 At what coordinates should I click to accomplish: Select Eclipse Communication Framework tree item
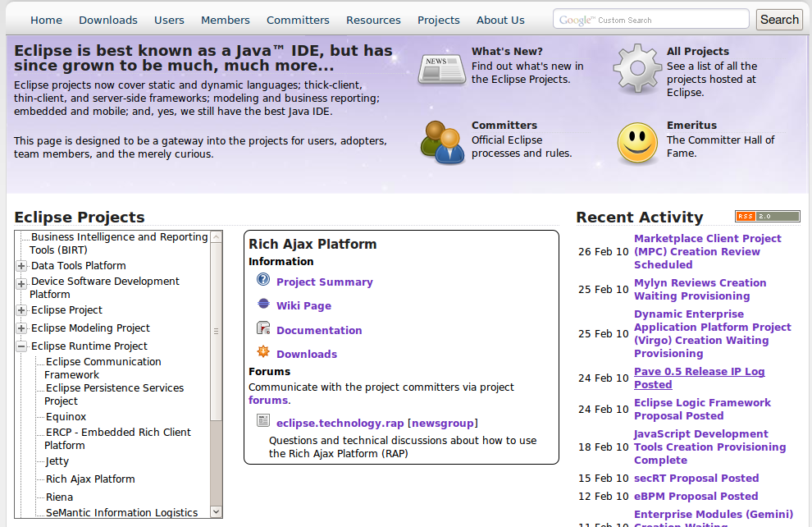tap(103, 368)
